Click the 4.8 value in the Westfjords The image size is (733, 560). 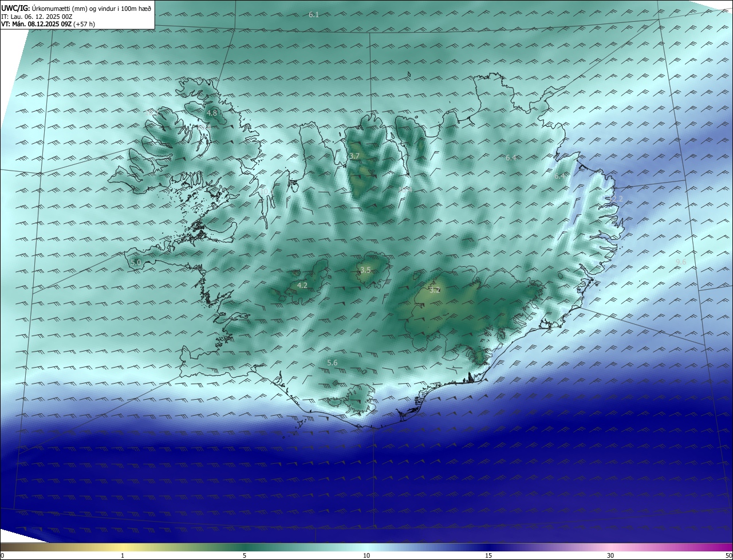[212, 113]
